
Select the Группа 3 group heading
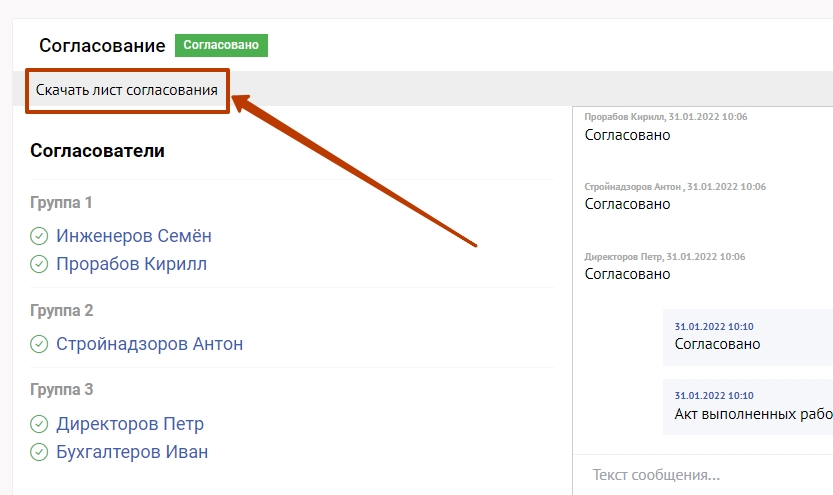61,390
